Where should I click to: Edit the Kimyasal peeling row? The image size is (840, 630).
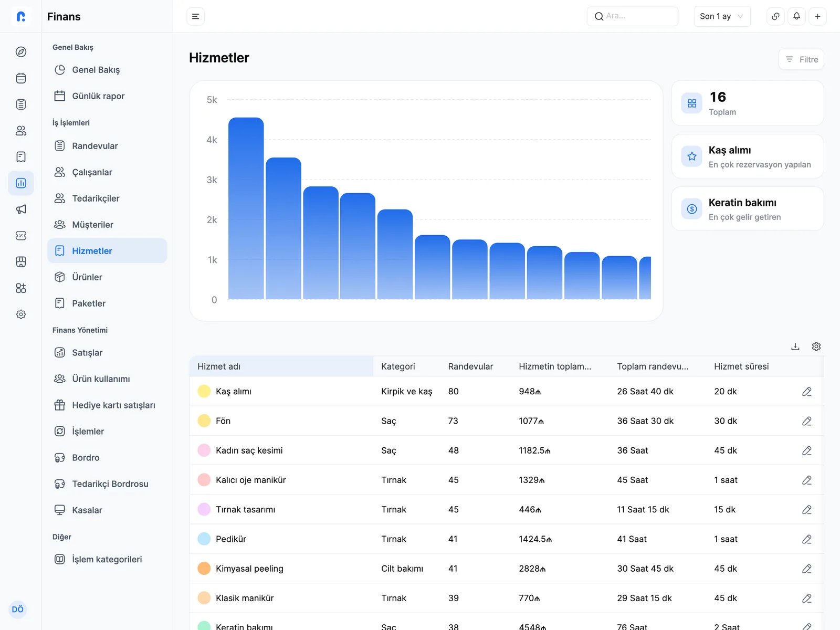tap(807, 569)
